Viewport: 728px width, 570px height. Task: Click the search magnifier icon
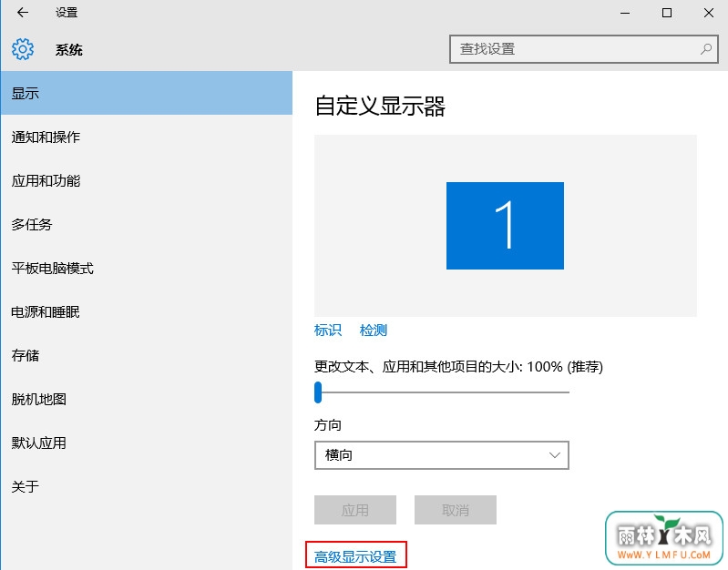(706, 49)
